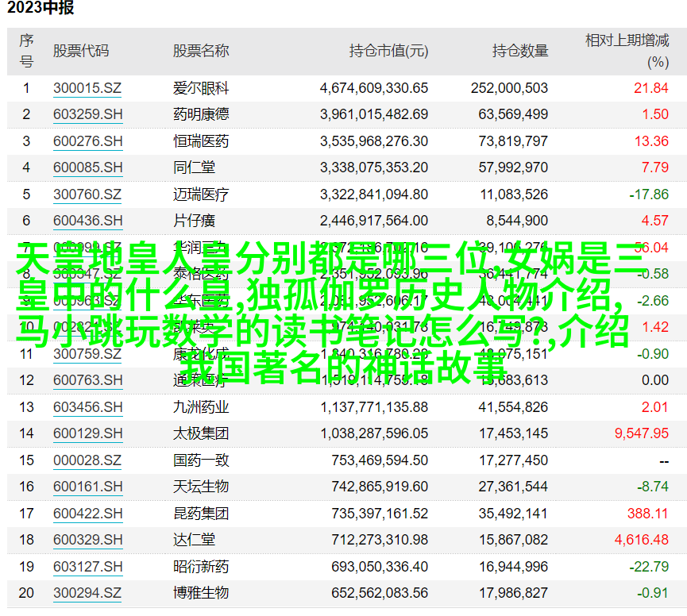Click market value '1,137,771,135.88'
This screenshot has width=687, height=616.
374,407
